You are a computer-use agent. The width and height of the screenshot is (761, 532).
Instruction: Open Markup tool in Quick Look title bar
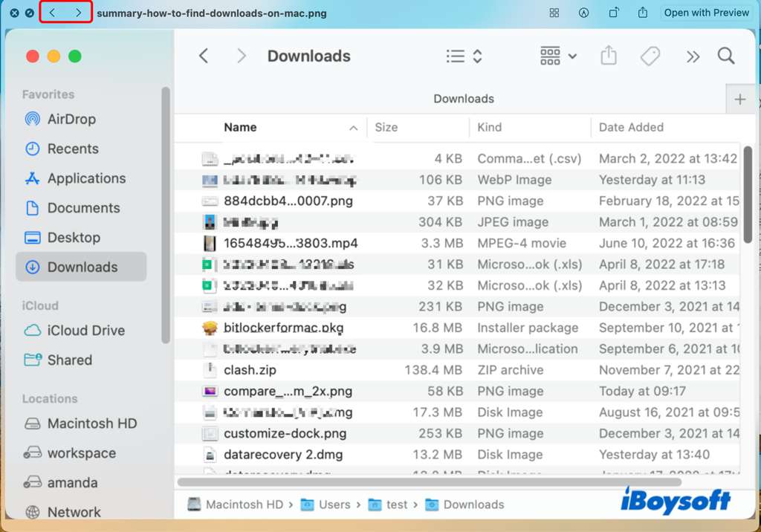tap(584, 13)
